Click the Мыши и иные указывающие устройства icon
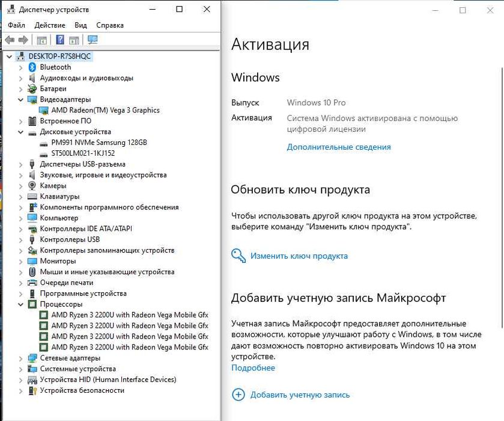The width and height of the screenshot is (504, 421). (32, 272)
